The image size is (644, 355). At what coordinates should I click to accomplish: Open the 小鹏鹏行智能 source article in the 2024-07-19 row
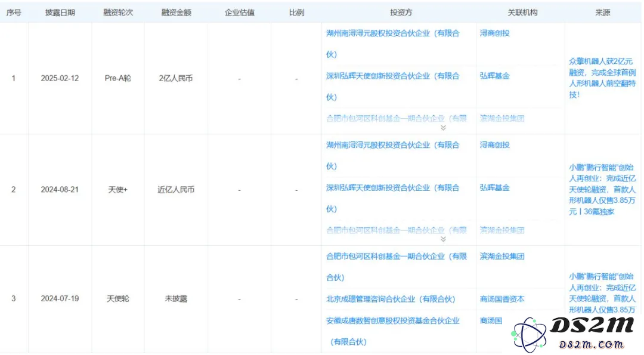click(x=602, y=293)
